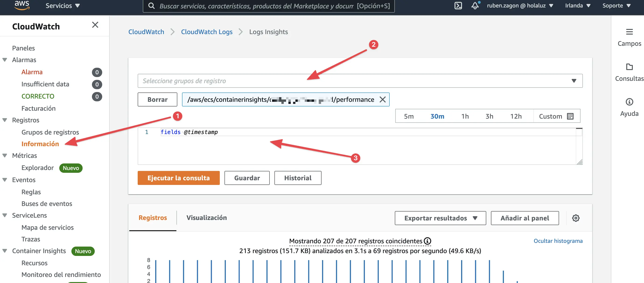Screen dimensions: 644x283
Task: Switch to the Visualización tab
Action: click(206, 218)
